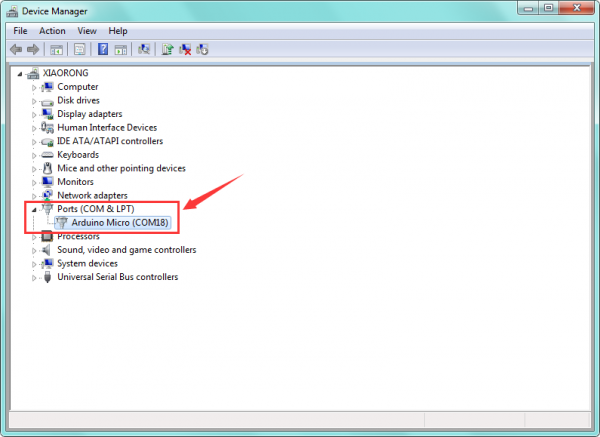Click the Back arrow toolbar icon

click(x=16, y=49)
